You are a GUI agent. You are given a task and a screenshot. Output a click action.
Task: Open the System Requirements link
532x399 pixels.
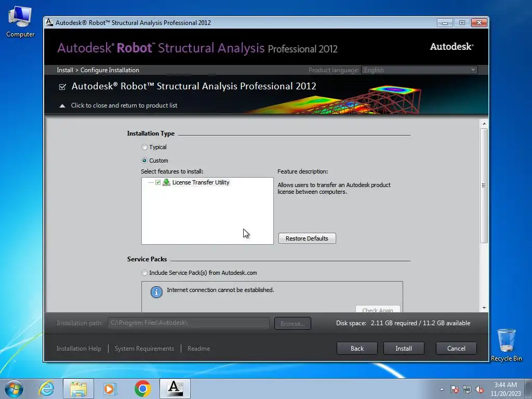click(144, 349)
